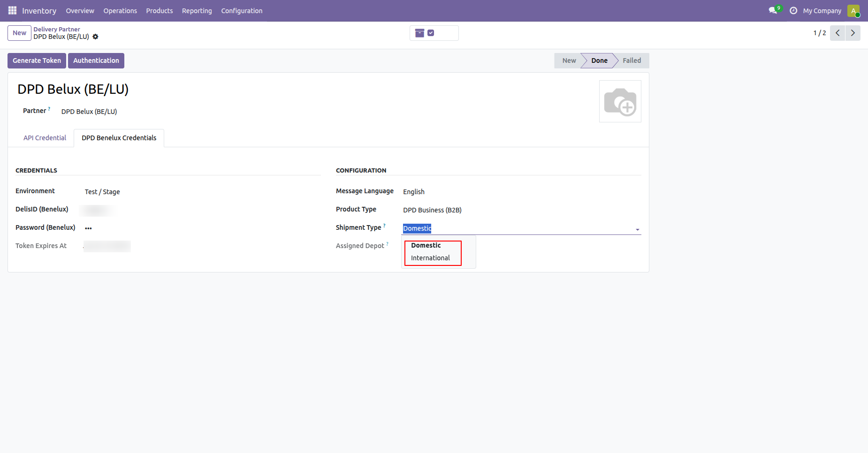
Task: Click the Inventory app title
Action: tap(39, 11)
